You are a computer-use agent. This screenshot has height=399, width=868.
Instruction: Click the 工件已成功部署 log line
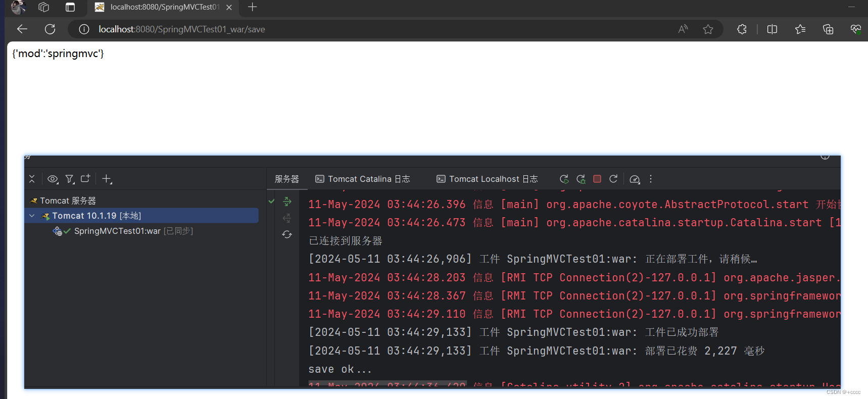coord(513,332)
